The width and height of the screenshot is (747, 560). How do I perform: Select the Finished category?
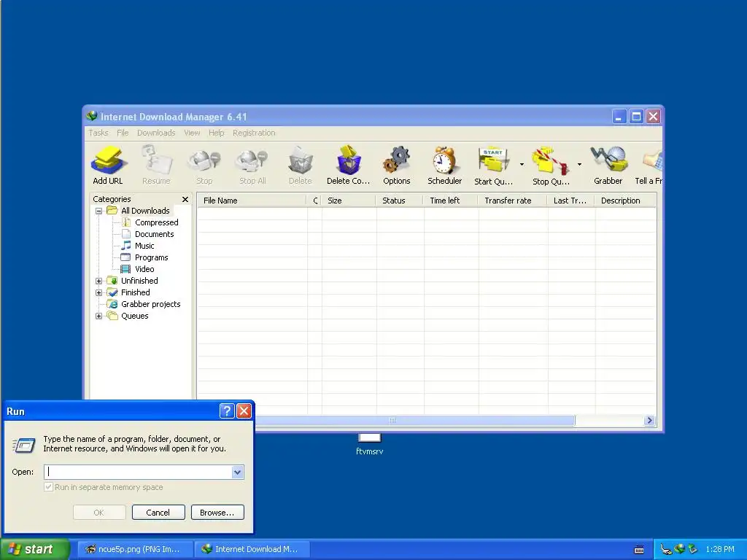(135, 292)
